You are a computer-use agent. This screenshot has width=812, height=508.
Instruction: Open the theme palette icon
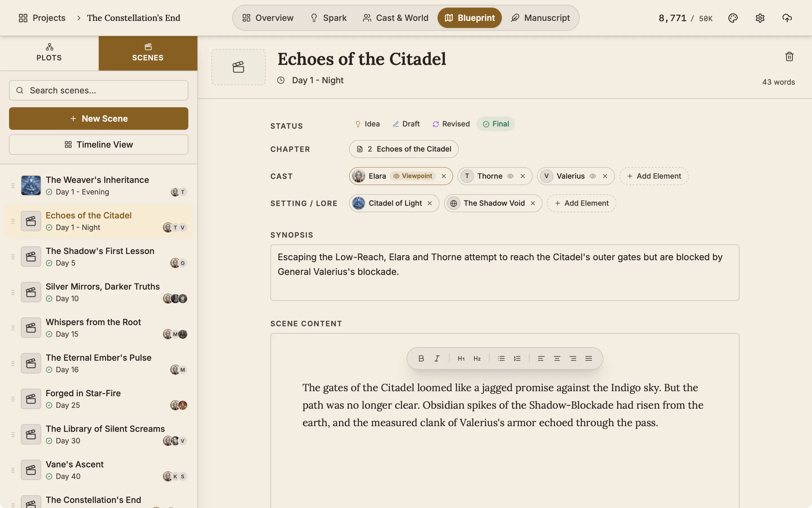pos(733,18)
